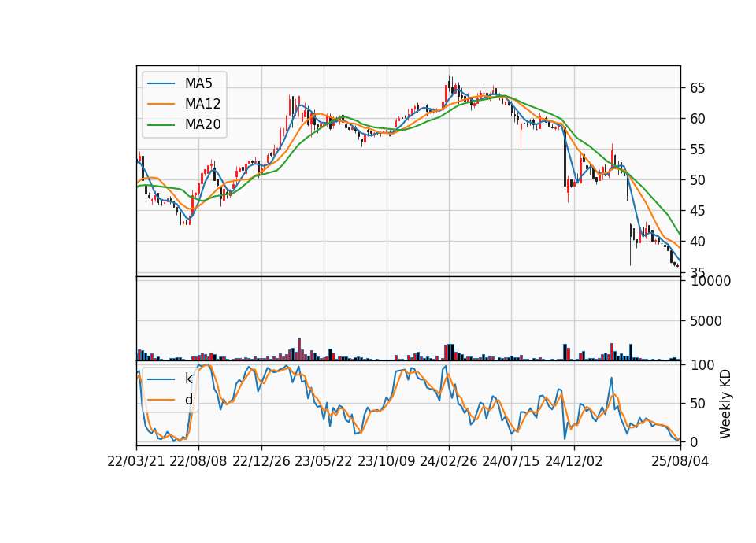Click the 22/08/08 date axis label
This screenshot has height=543, width=756.
pos(198,461)
